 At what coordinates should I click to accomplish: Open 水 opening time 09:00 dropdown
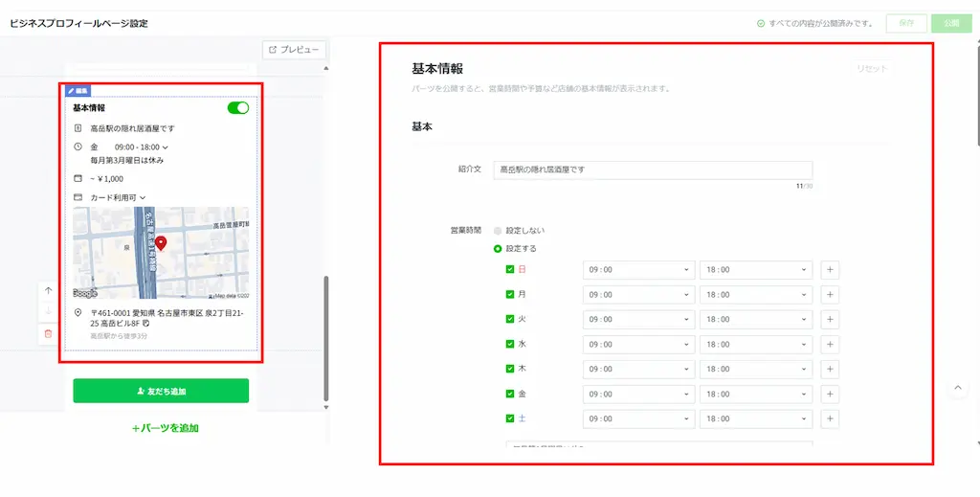click(638, 345)
